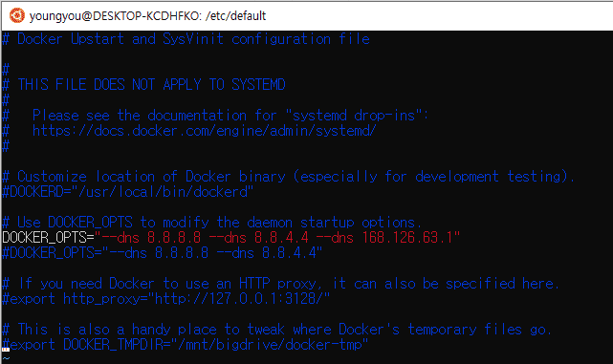Click the Customize location of Docker binary comment
The image size is (613, 364).
[288, 177]
